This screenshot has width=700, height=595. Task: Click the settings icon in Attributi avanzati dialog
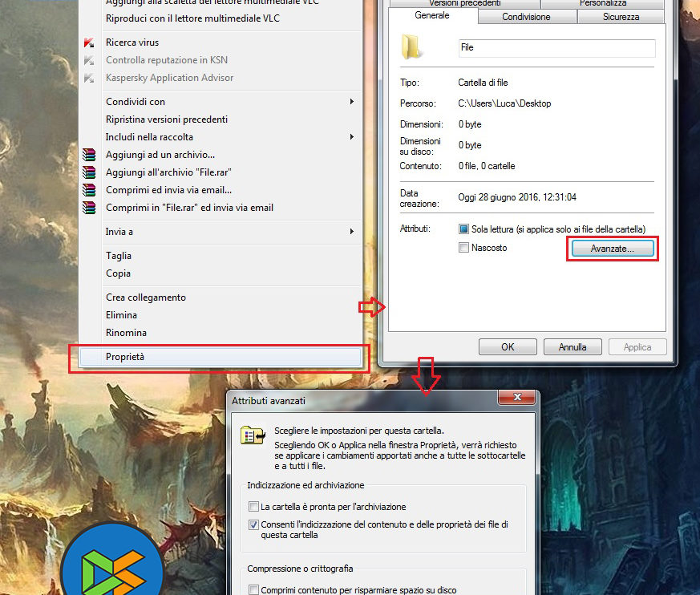(x=253, y=435)
